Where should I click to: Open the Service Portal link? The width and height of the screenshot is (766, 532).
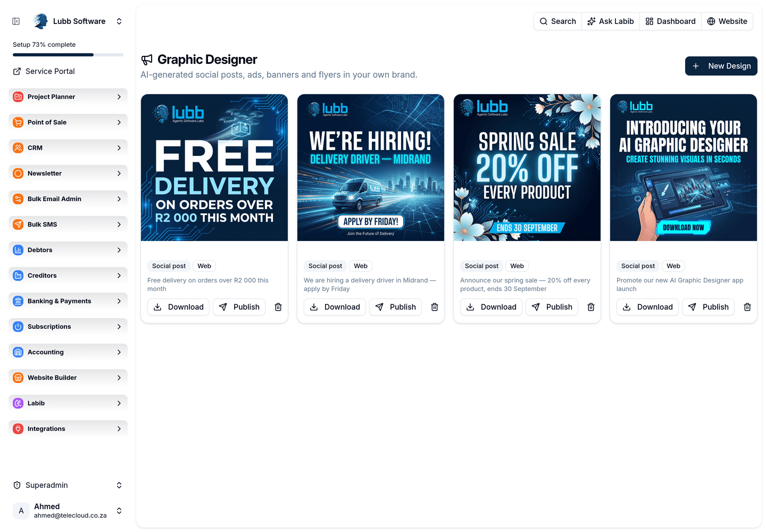click(68, 71)
